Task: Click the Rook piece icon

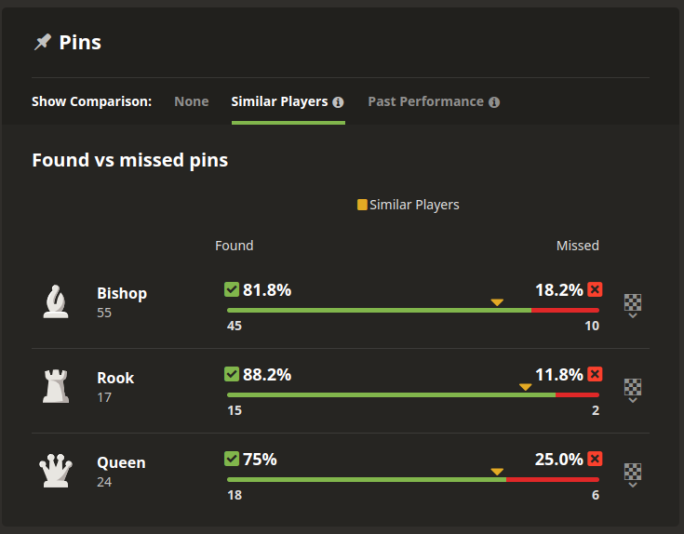Action: pos(56,386)
